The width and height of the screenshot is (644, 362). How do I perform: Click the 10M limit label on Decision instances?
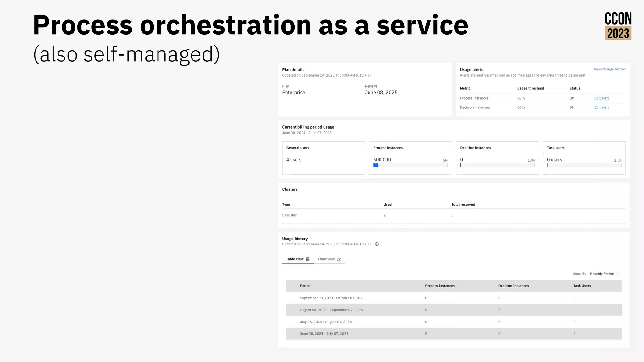click(531, 160)
